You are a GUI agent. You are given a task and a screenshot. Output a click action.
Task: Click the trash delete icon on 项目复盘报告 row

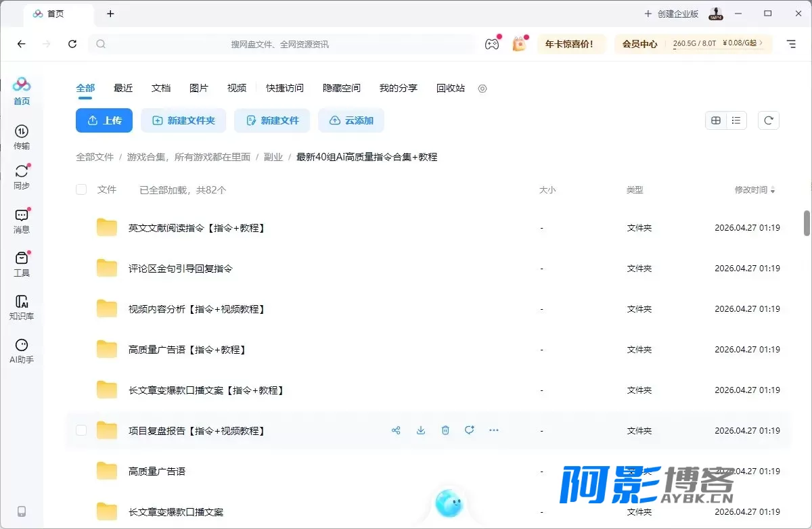pos(445,430)
